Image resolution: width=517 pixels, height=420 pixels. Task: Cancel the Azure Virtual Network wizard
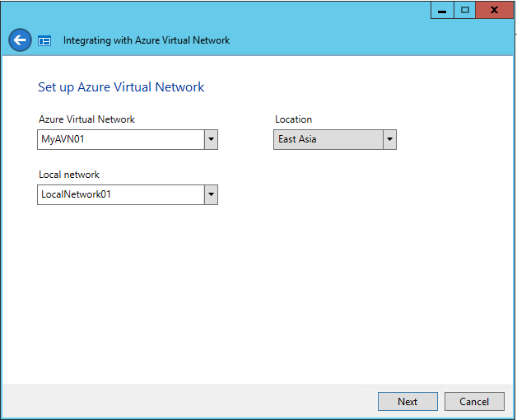[474, 402]
